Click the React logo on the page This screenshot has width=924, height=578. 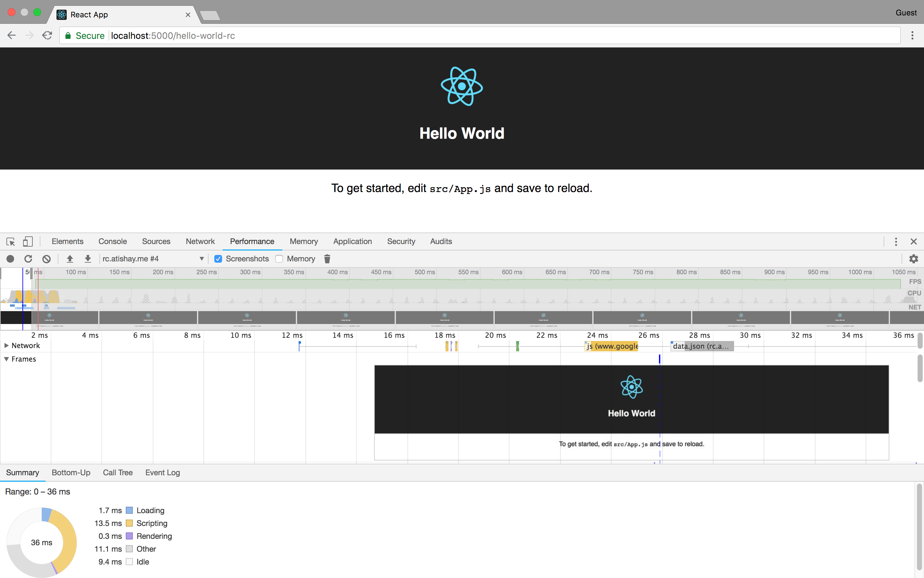(x=462, y=86)
